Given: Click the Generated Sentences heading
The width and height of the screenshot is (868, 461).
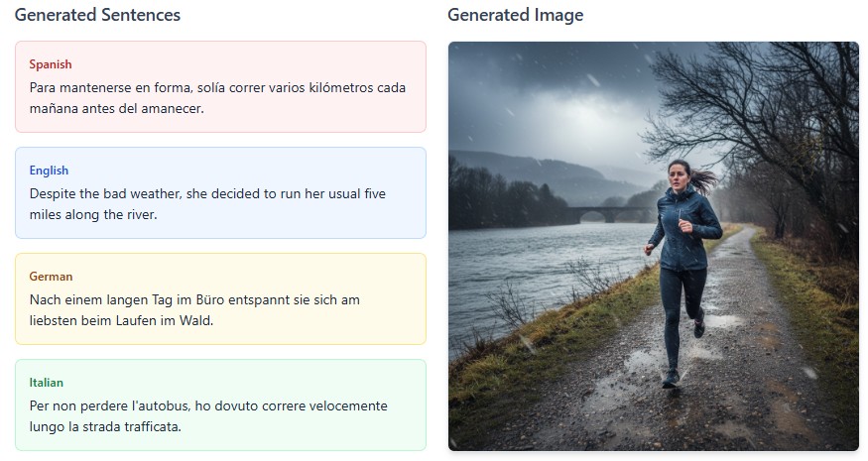Looking at the screenshot, I should 97,15.
